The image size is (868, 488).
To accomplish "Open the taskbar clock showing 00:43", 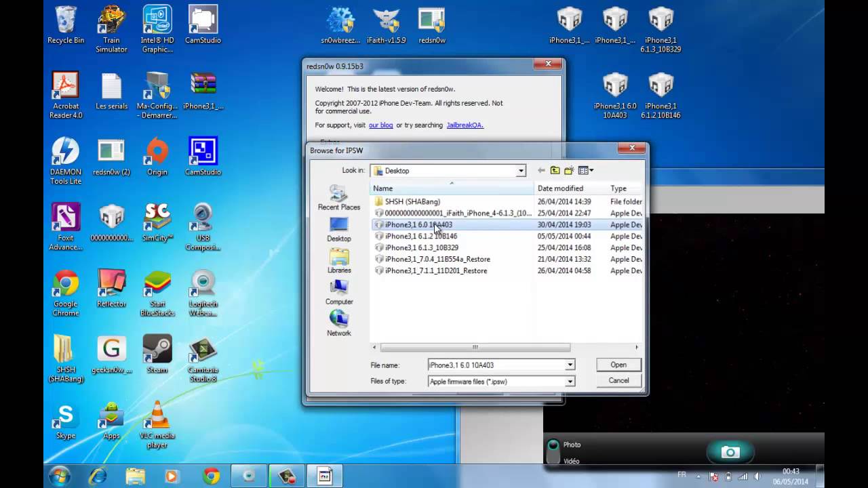I will point(791,476).
